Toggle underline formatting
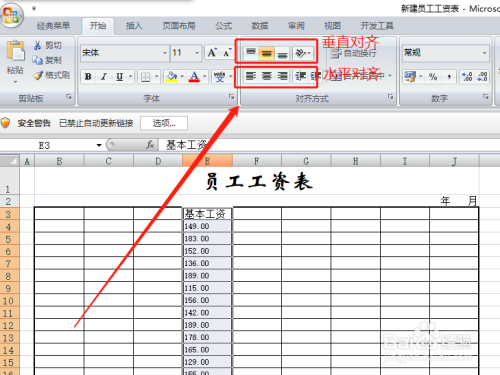 click(119, 77)
